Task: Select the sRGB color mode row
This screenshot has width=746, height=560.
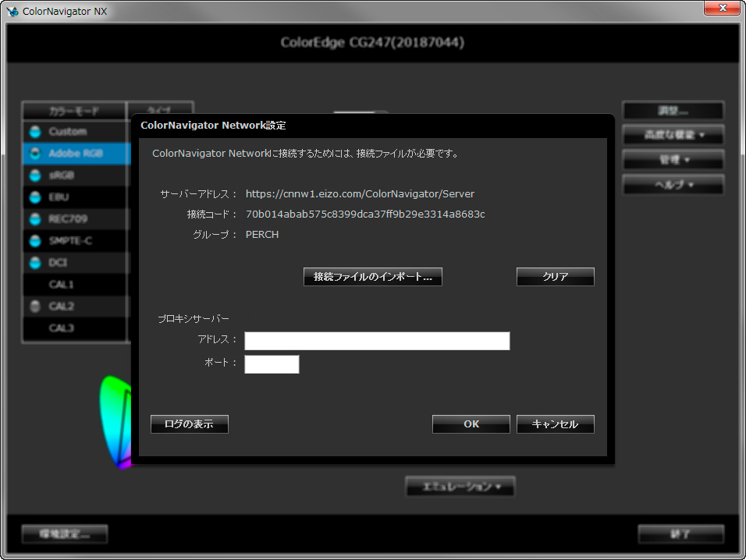Action: click(x=76, y=175)
